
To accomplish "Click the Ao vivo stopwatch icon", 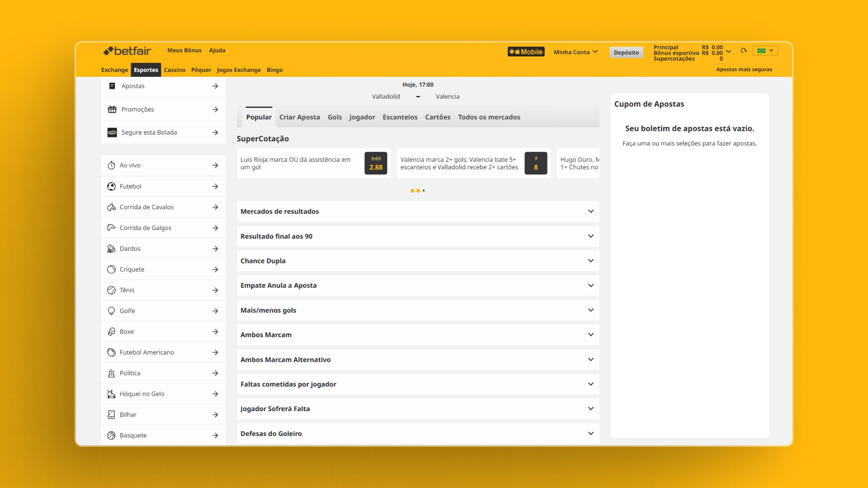I will (111, 165).
